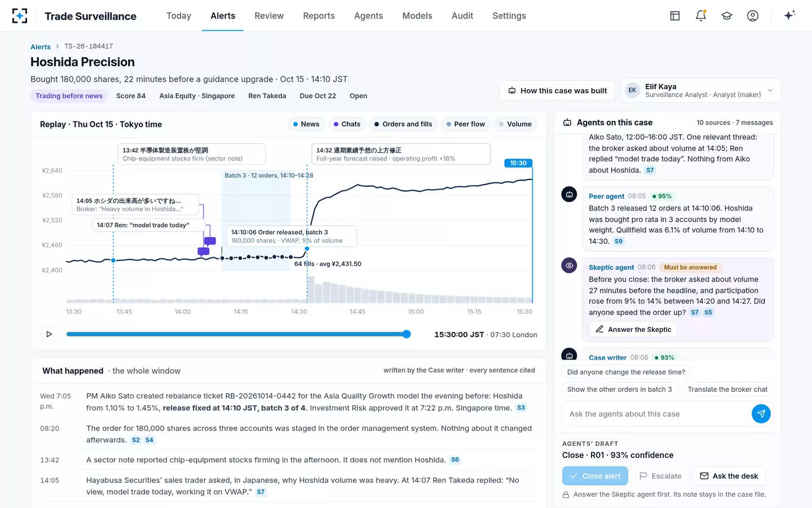Click the Peer agent avatar icon
The image size is (812, 508).
click(x=570, y=194)
